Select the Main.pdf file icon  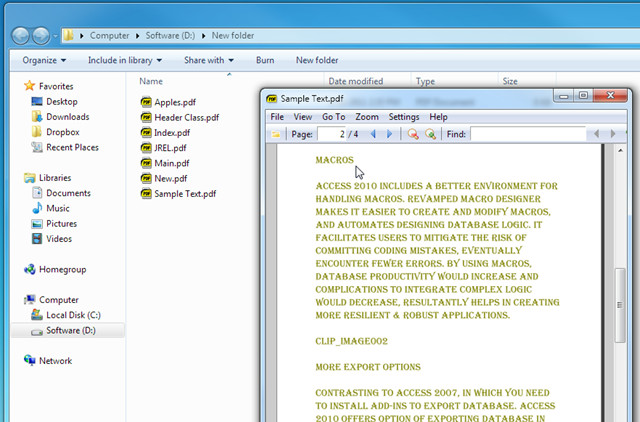(146, 163)
